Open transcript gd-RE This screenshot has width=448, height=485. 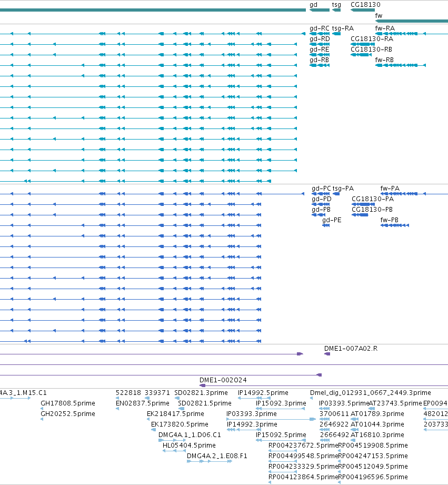320,50
